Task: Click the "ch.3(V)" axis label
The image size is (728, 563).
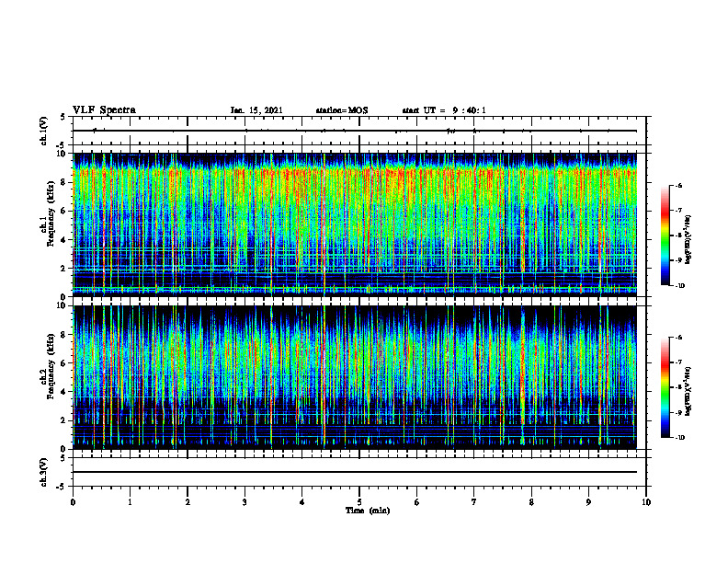Action: click(43, 472)
